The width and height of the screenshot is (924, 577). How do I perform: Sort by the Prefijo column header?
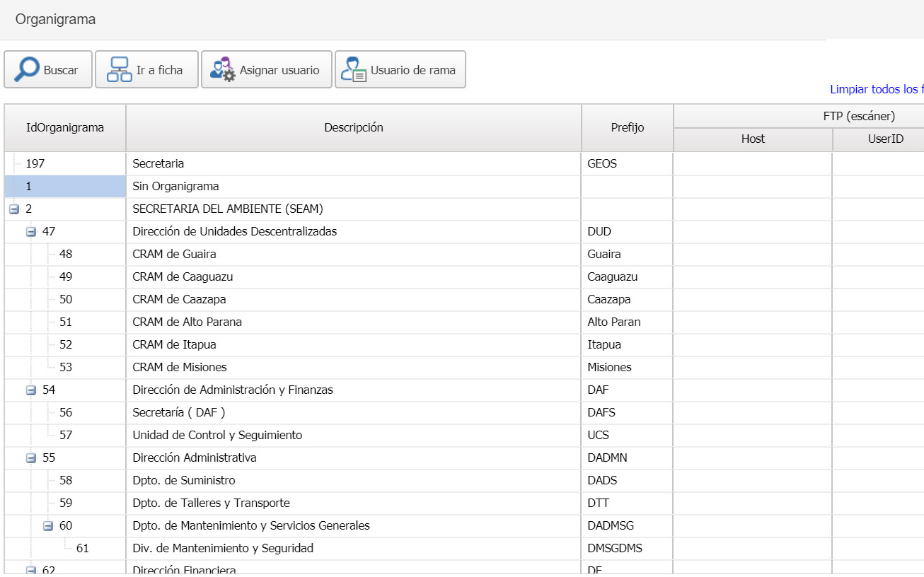coord(628,128)
